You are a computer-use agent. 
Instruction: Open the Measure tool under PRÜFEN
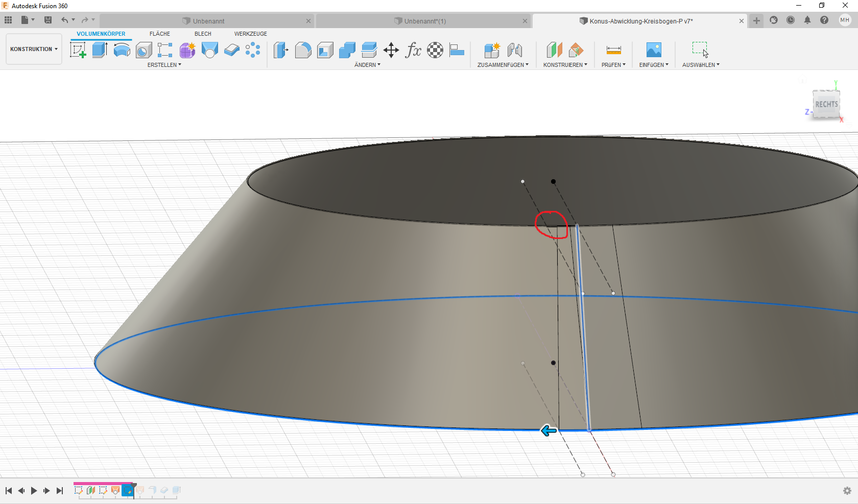click(x=613, y=50)
